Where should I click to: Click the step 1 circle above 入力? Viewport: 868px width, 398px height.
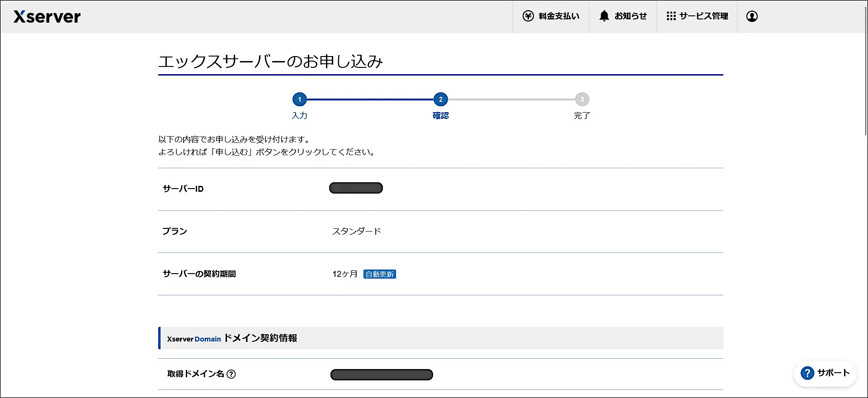299,99
